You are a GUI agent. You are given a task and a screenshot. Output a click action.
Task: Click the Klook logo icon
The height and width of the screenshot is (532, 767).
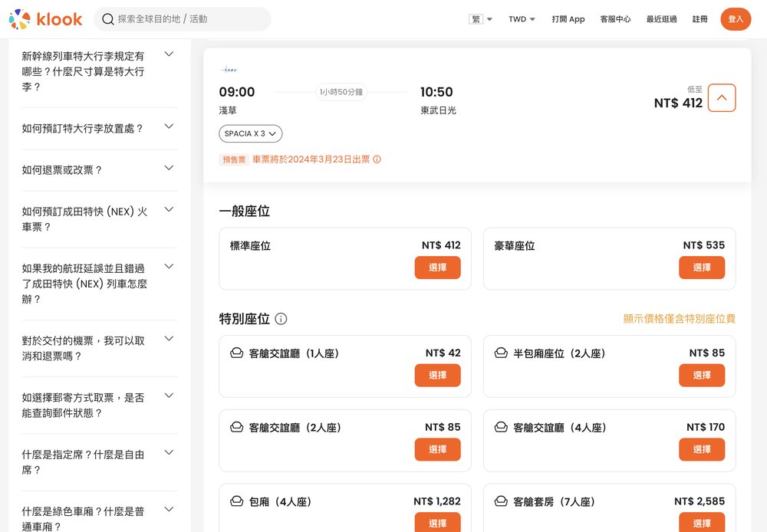point(20,19)
